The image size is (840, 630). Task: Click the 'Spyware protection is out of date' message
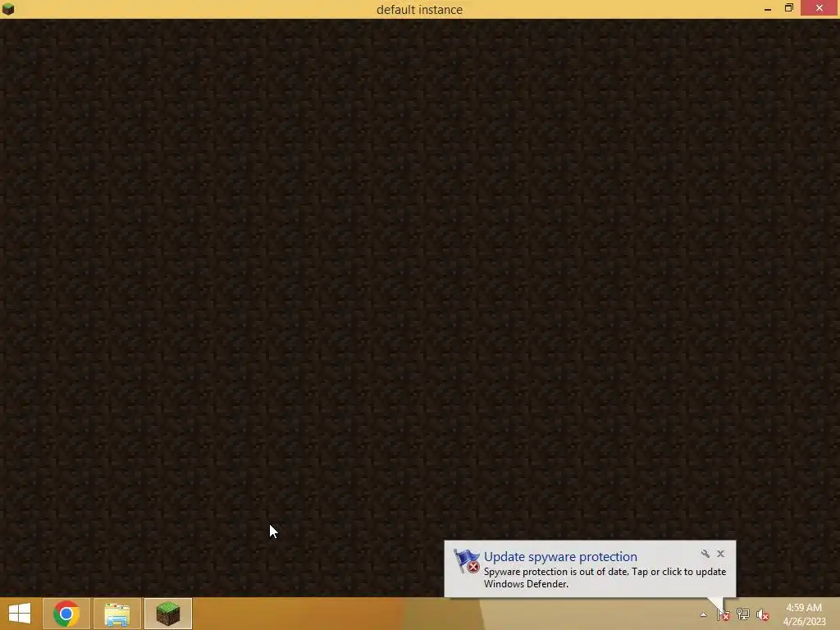tap(605, 577)
